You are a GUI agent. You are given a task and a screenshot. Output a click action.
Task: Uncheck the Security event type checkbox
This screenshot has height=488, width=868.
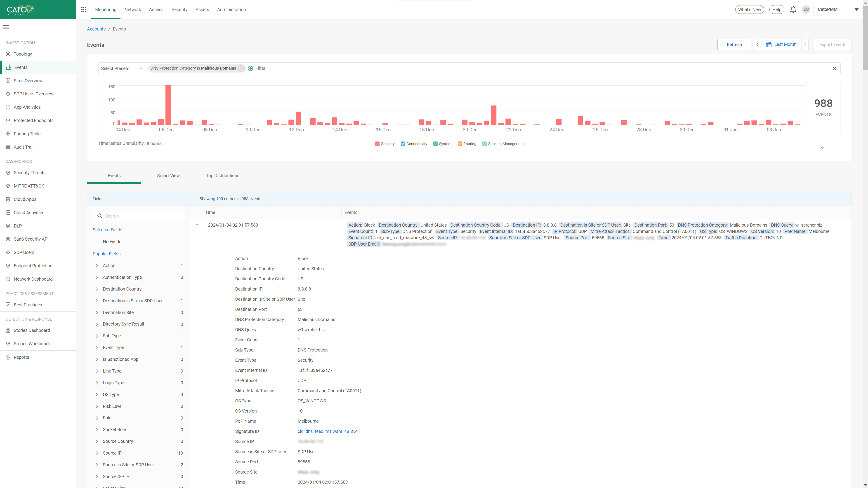[x=377, y=144]
